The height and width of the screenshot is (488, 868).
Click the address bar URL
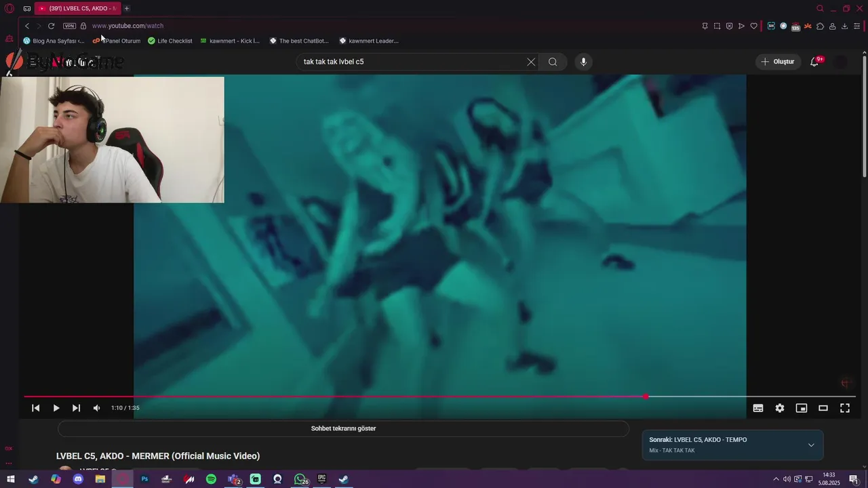[127, 26]
